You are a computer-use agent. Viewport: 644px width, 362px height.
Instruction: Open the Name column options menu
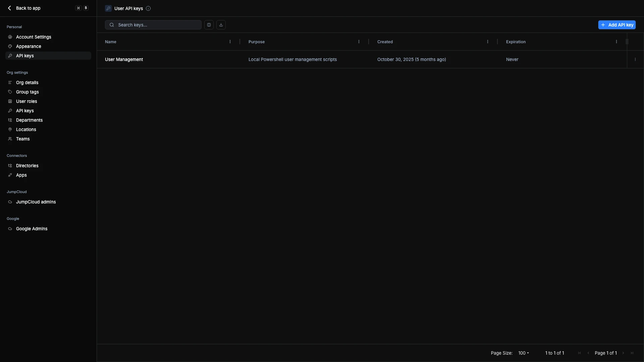click(230, 42)
